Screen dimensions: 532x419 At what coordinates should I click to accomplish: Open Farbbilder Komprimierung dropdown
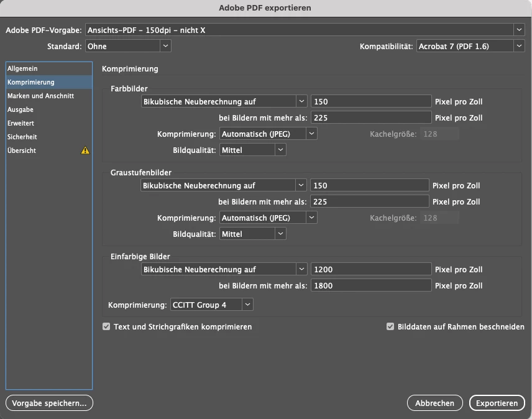tap(268, 134)
